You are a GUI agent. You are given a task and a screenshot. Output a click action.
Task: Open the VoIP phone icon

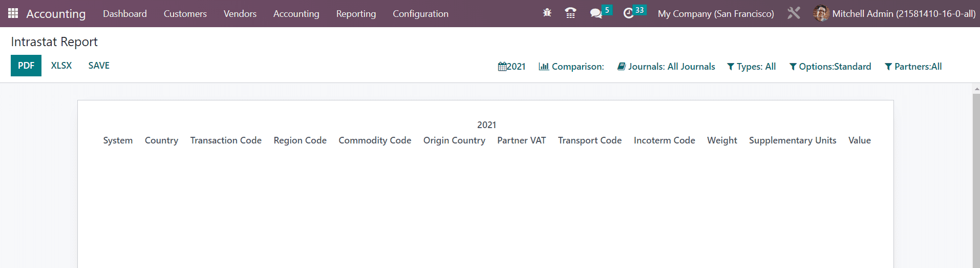(x=570, y=13)
